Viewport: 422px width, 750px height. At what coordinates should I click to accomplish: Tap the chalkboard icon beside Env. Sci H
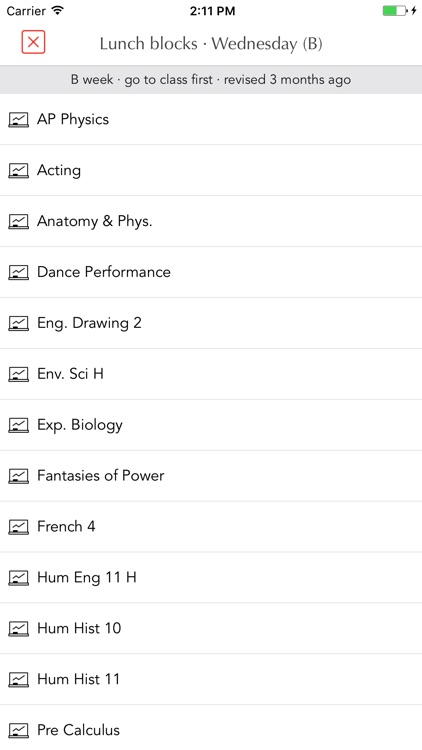click(x=18, y=374)
